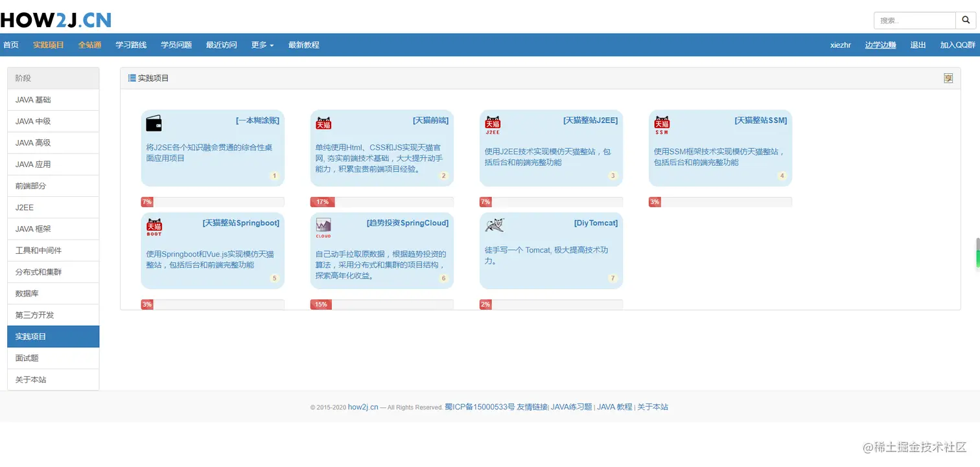The image size is (980, 467).
Task: Open 学习路线 in the navbar
Action: [x=131, y=45]
